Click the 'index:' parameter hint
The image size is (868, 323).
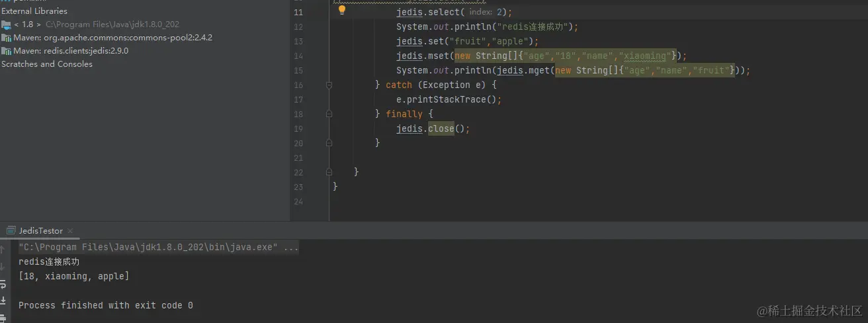point(480,13)
